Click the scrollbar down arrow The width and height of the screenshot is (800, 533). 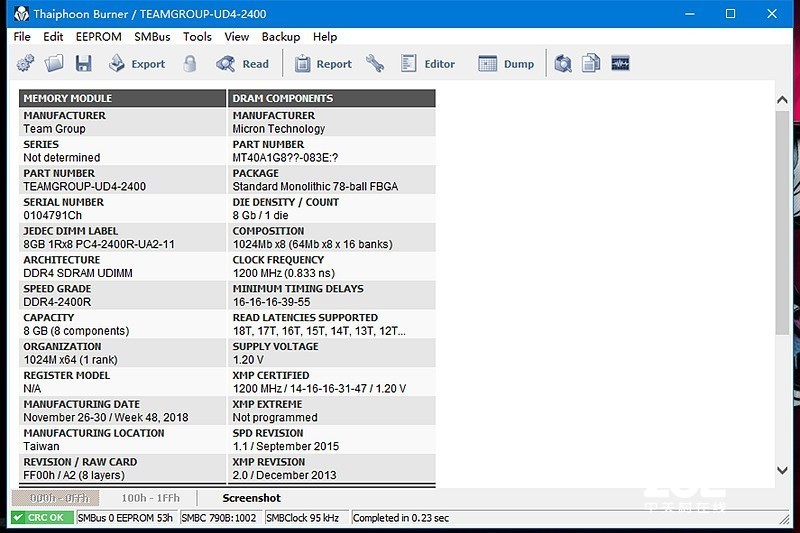(782, 470)
